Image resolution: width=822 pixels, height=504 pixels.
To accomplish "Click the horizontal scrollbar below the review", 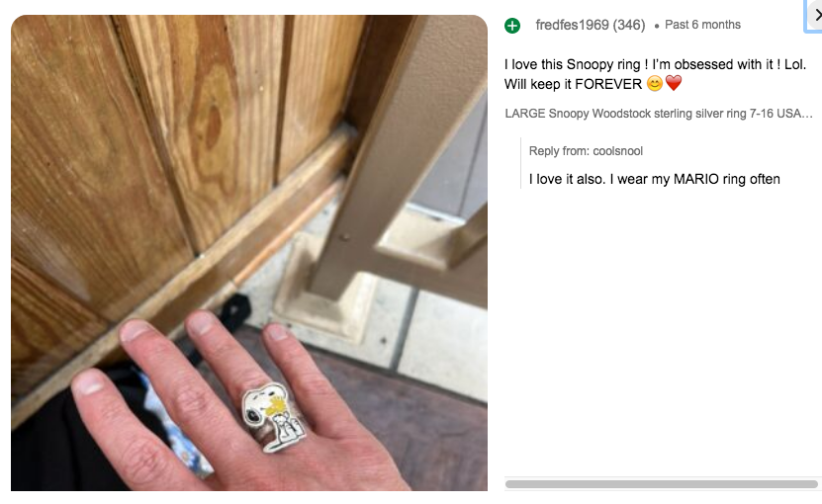I will [661, 484].
